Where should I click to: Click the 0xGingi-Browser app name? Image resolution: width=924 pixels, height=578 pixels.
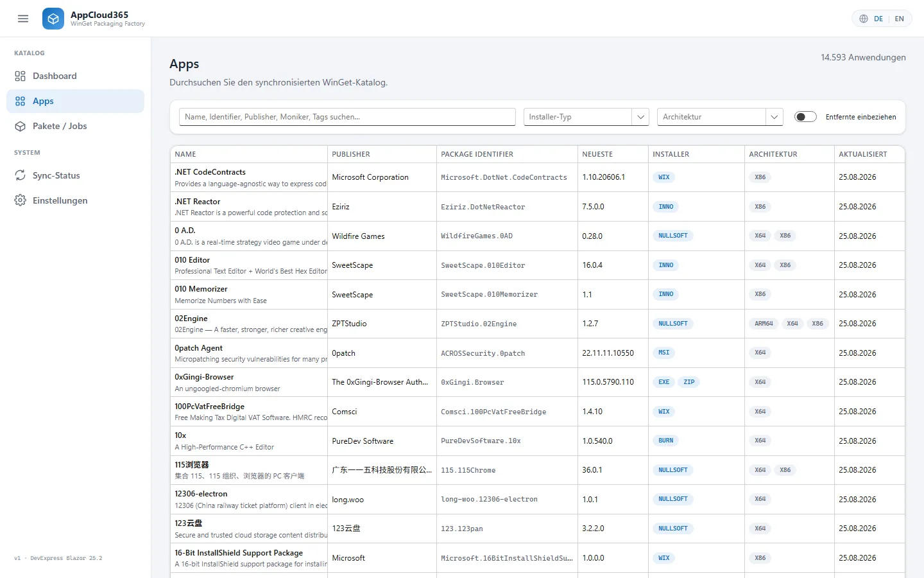[204, 377]
